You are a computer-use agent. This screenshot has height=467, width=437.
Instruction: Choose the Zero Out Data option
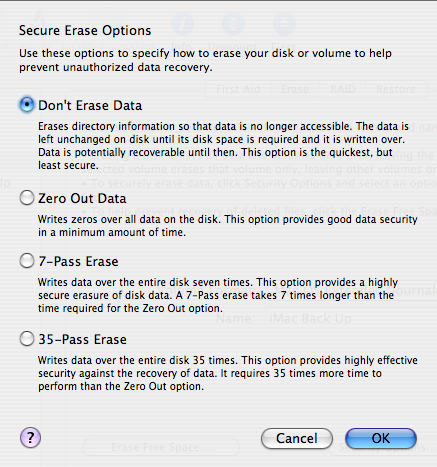pos(27,198)
